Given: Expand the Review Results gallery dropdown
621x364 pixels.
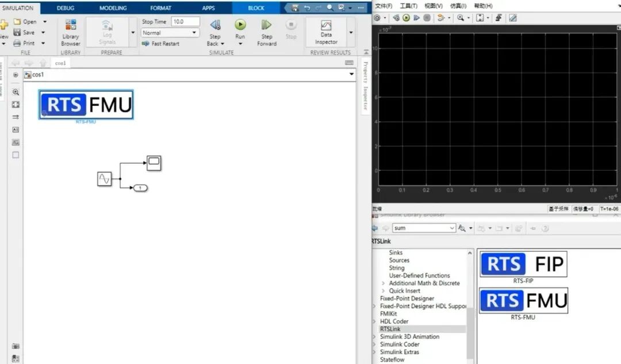Looking at the screenshot, I should click(351, 32).
